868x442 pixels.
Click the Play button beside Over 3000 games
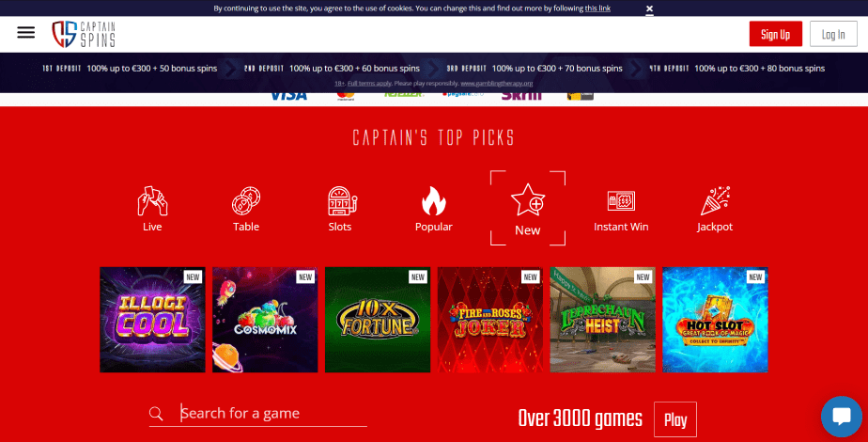[675, 419]
